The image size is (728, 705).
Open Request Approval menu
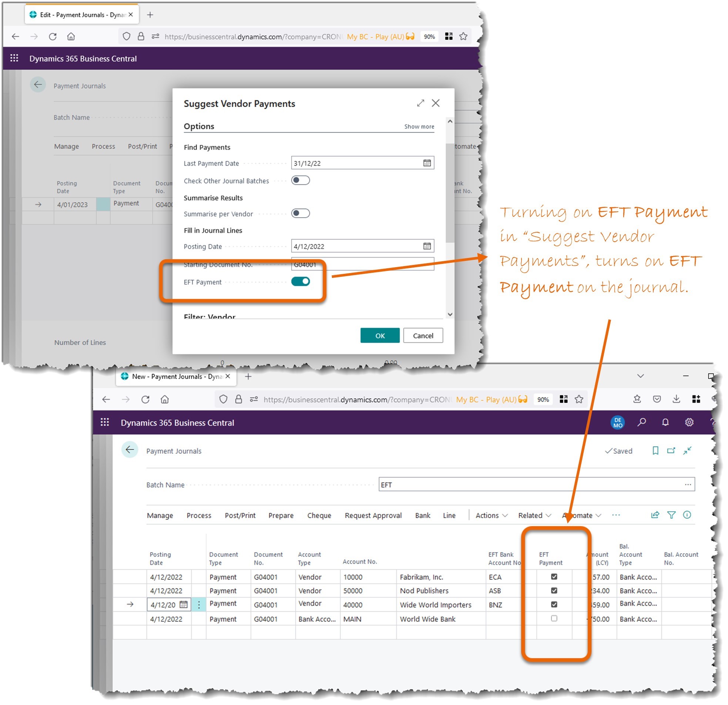pos(373,516)
